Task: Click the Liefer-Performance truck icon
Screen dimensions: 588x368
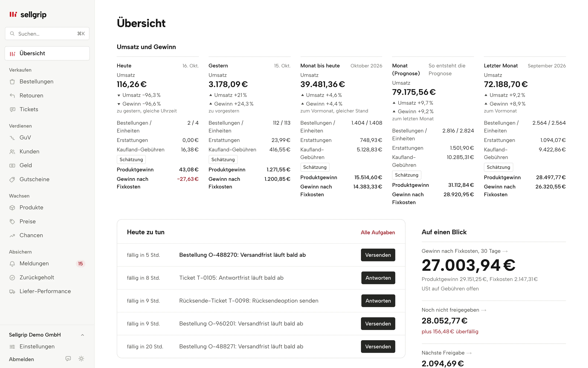Action: coord(12,291)
